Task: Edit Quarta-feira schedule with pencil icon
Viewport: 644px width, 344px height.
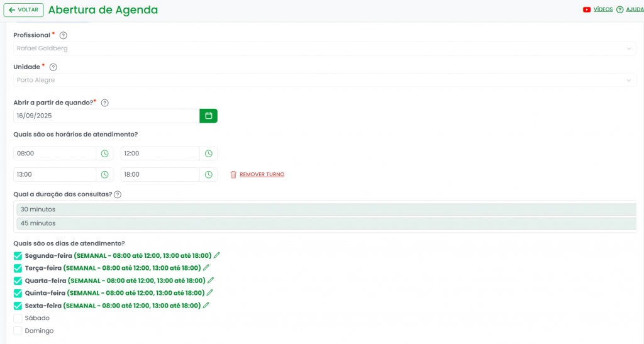Action: point(211,280)
